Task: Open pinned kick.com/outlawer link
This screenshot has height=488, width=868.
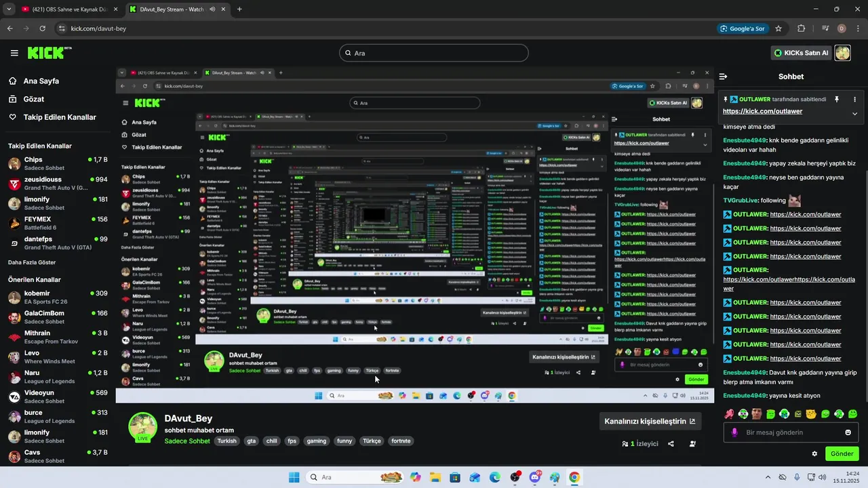Action: click(762, 111)
